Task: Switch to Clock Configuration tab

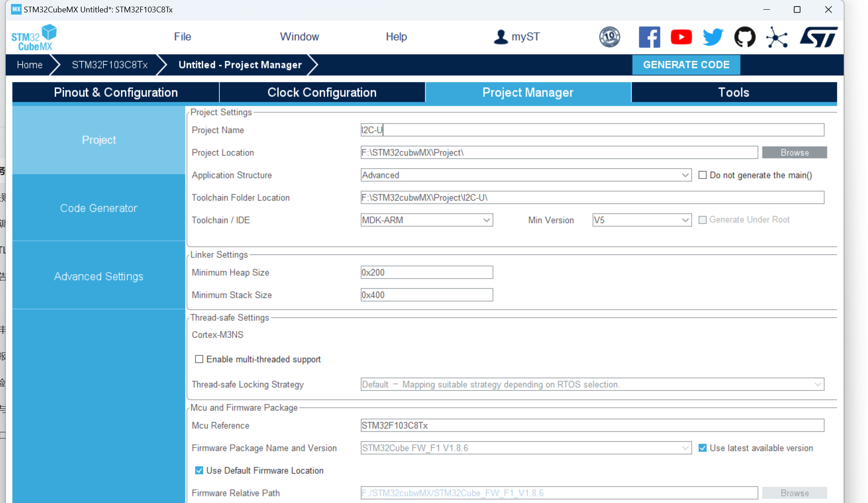Action: [322, 92]
